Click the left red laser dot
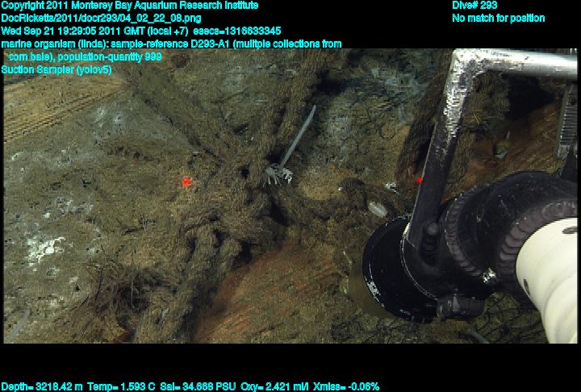The width and height of the screenshot is (581, 392). [x=186, y=182]
